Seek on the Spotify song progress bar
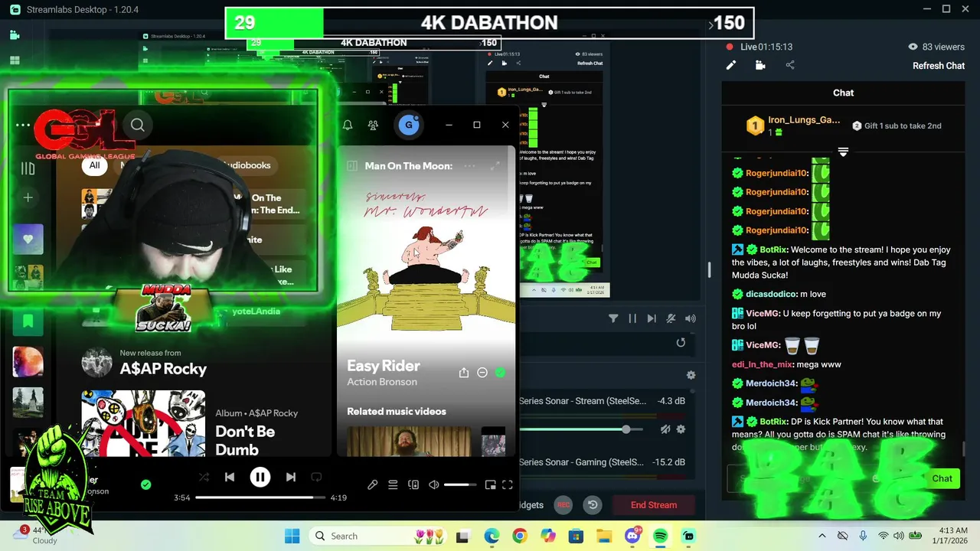 260,497
